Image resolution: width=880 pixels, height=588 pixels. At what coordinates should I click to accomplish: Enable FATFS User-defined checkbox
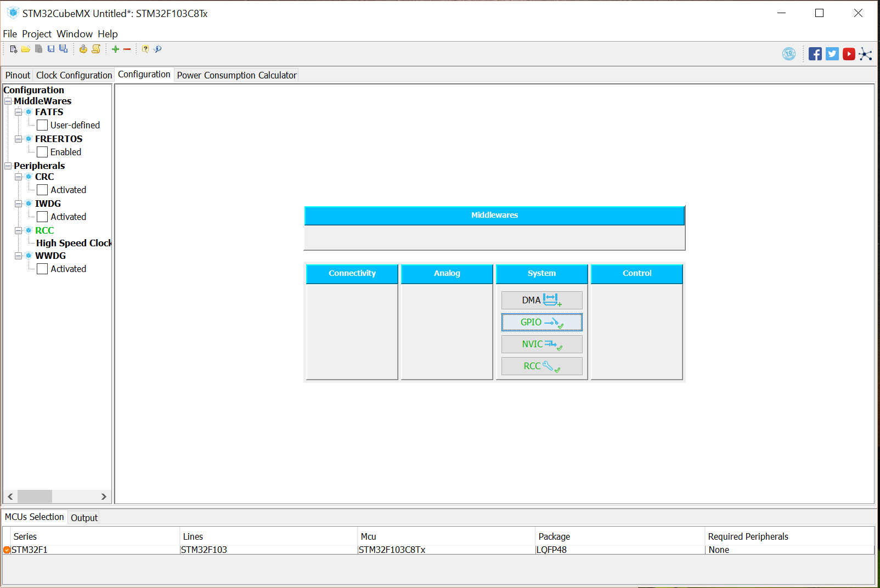pos(42,125)
